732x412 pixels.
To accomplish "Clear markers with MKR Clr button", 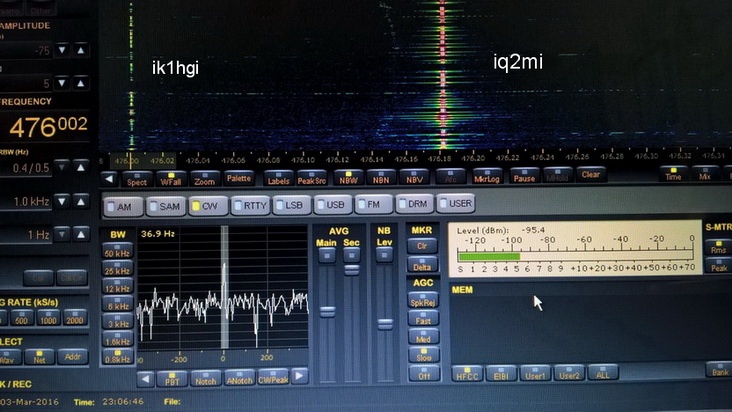I will tap(422, 246).
